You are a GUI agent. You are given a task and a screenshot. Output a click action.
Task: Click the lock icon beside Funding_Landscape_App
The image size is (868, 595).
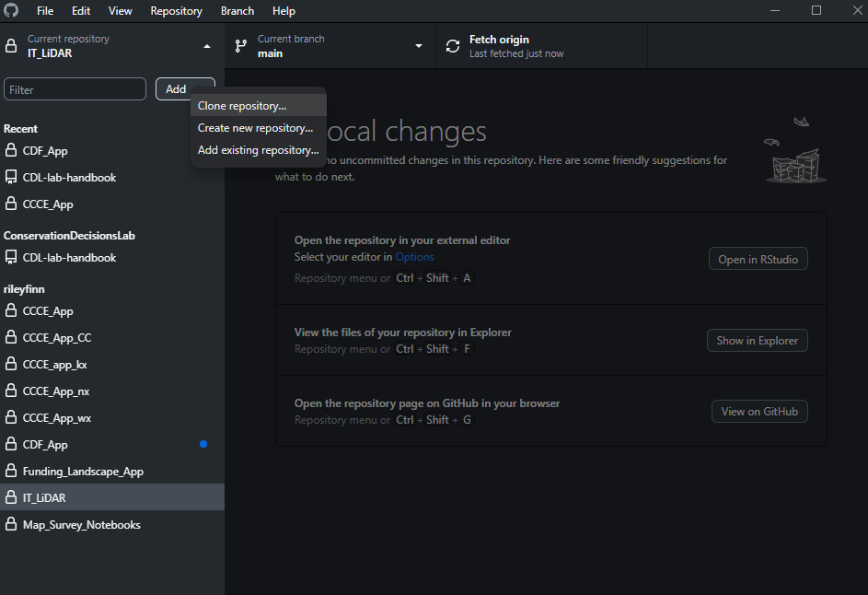click(x=11, y=472)
